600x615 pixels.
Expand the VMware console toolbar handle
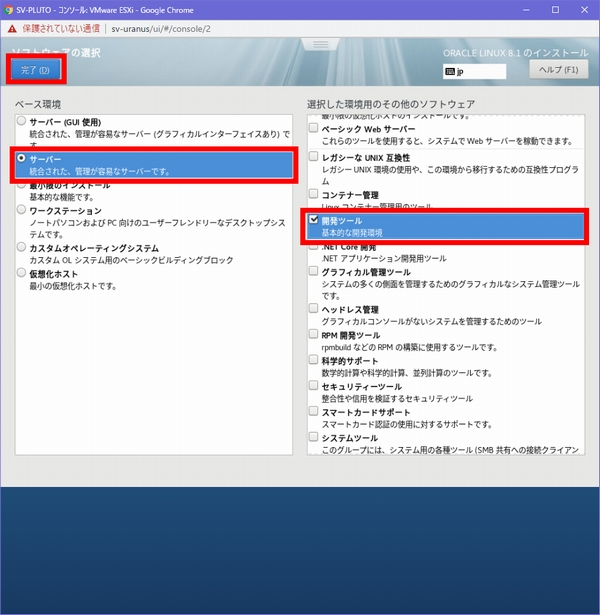[320, 44]
